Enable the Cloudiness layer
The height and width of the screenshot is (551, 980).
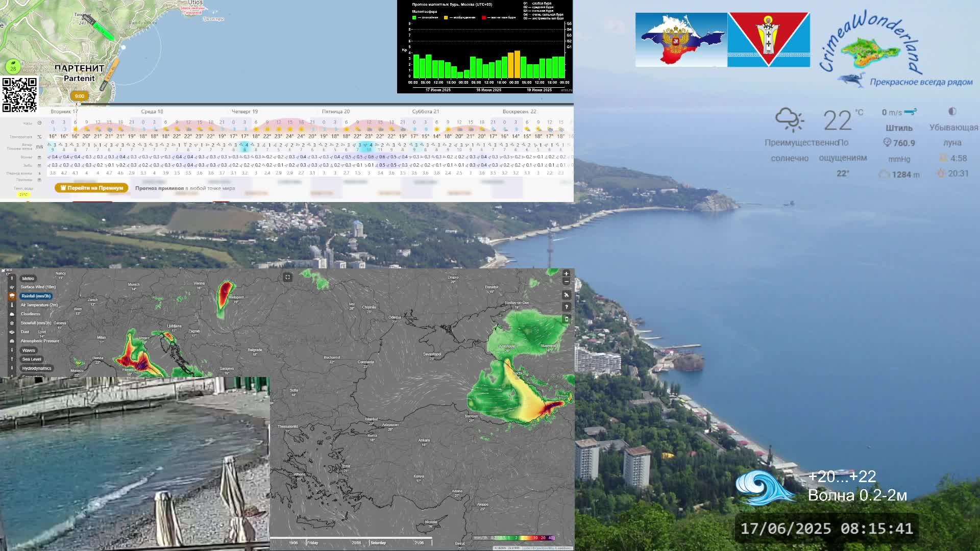tap(31, 314)
